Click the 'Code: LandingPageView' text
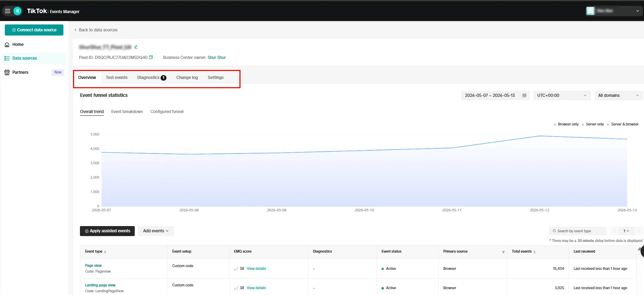This screenshot has height=295, width=644. pyautogui.click(x=104, y=291)
